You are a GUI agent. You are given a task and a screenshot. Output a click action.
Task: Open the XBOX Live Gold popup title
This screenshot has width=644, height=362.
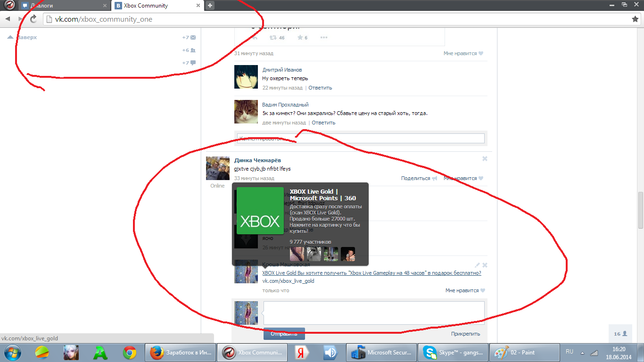pos(323,195)
